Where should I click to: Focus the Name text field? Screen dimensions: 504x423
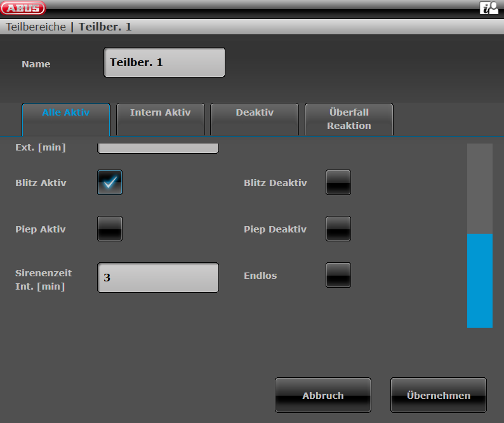click(164, 62)
